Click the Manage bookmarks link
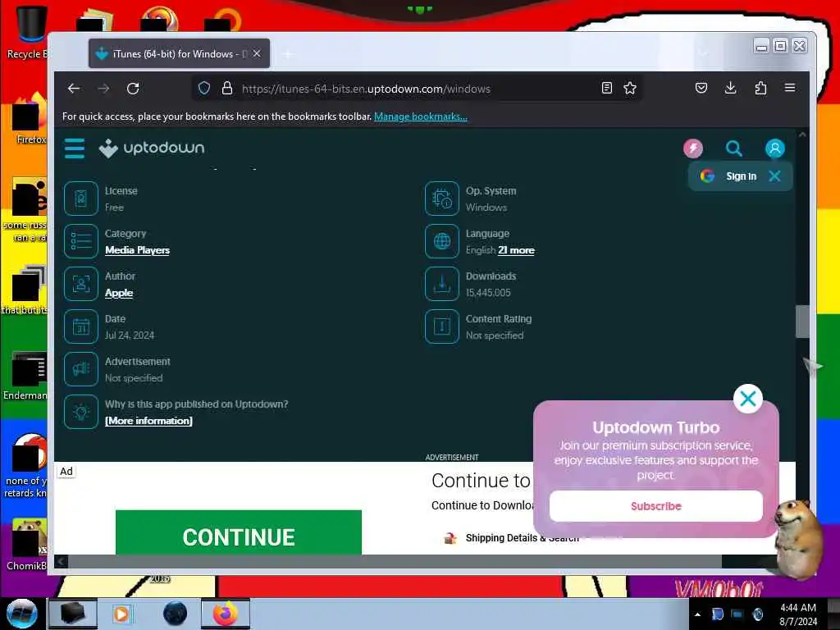840x630 pixels. click(x=421, y=116)
